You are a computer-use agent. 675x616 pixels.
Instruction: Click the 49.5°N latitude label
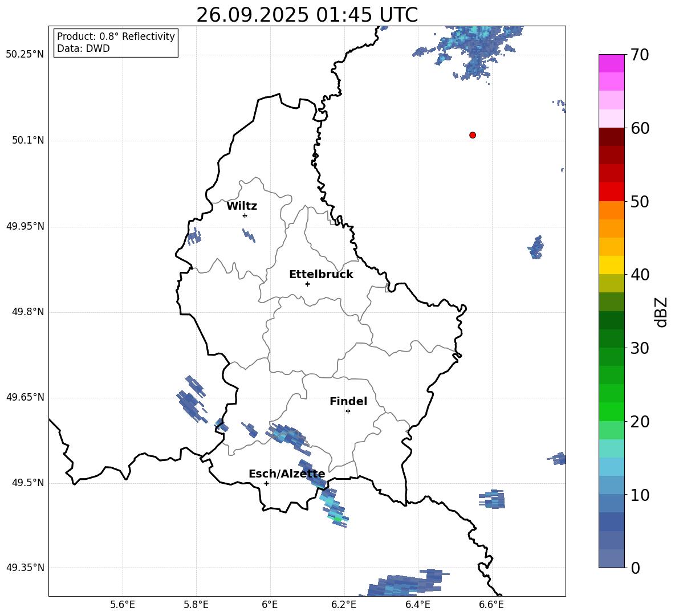tap(28, 483)
